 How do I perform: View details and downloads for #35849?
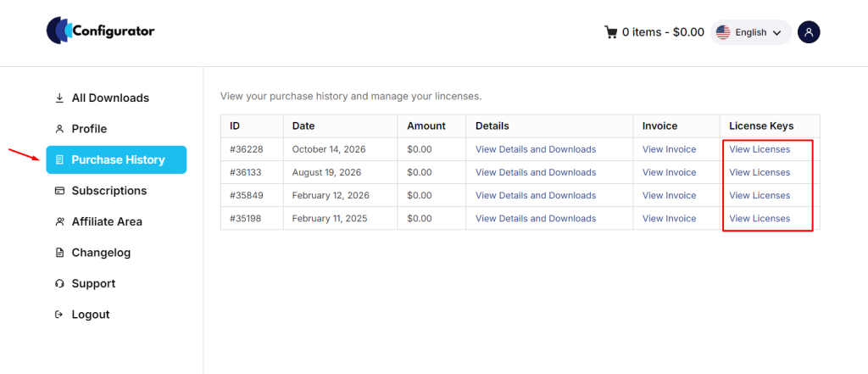[x=536, y=195]
